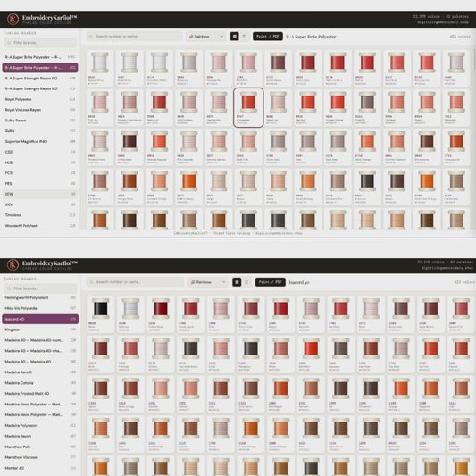Select Wonderfil Polyfast brand
Viewport: 476px width, 476px height.
pos(40,226)
